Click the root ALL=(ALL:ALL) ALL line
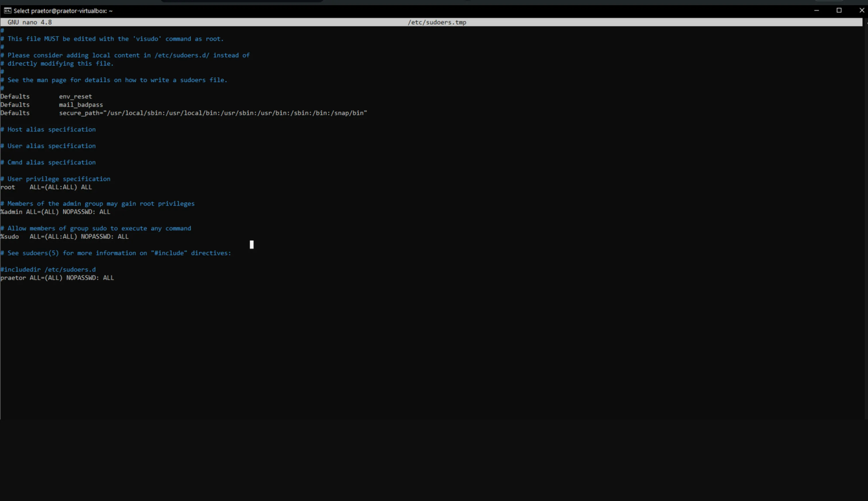This screenshot has width=868, height=501. click(46, 187)
